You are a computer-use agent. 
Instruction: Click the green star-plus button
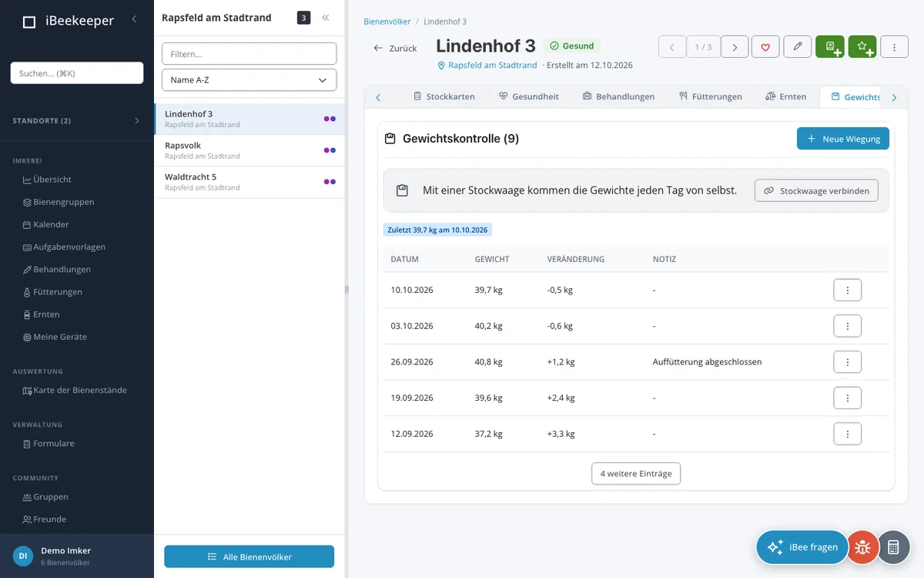click(862, 47)
